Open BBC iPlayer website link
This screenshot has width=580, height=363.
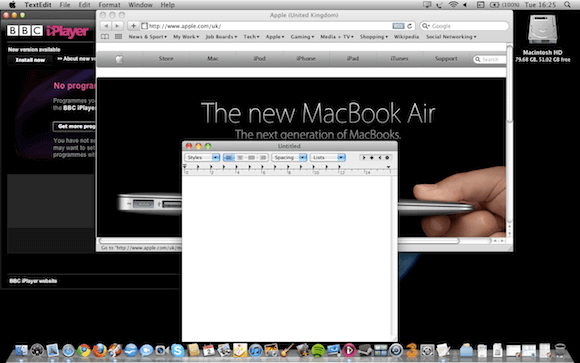click(x=33, y=281)
